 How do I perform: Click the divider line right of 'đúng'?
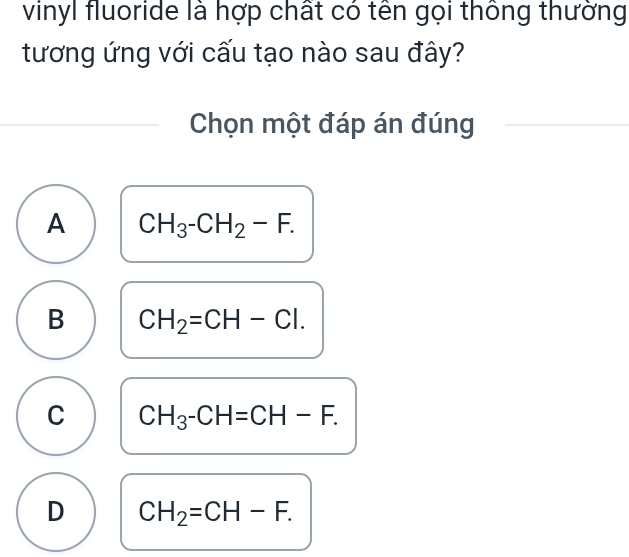(x=567, y=125)
